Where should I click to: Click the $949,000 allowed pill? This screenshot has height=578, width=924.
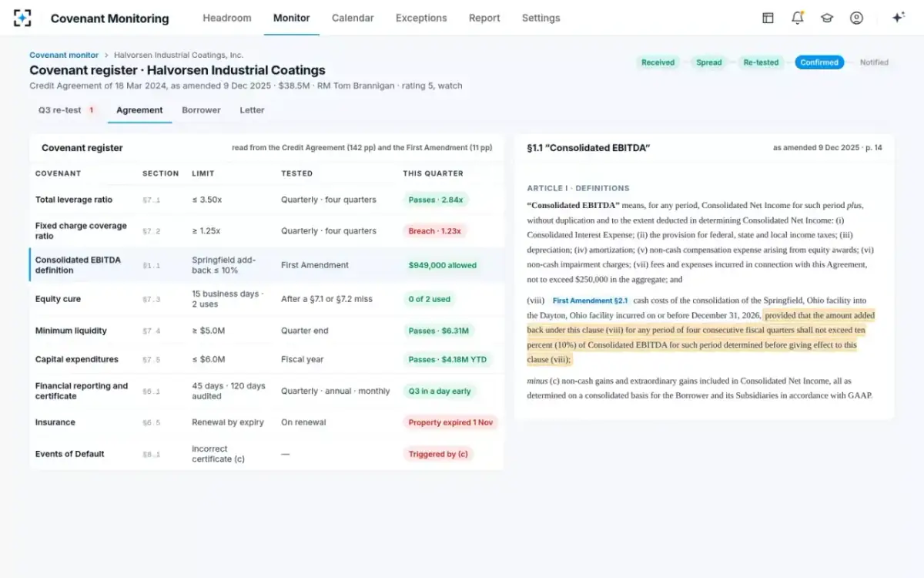442,265
